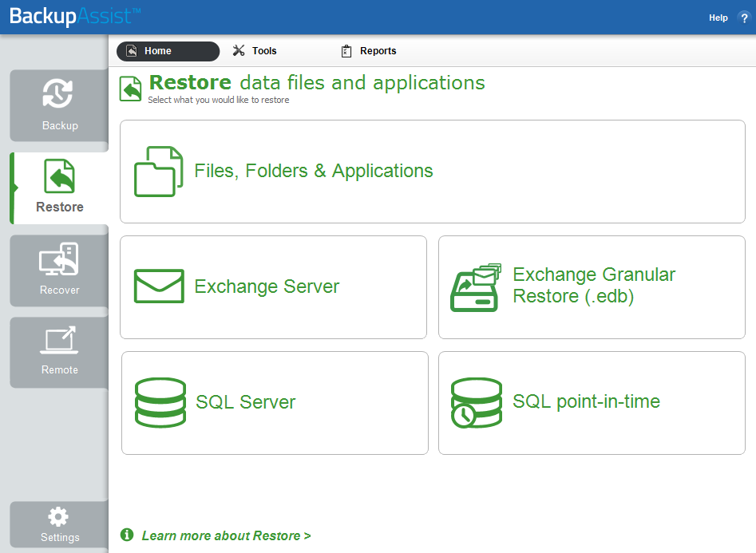The width and height of the screenshot is (756, 553).
Task: Open the Remote sidebar icon
Action: (59, 340)
